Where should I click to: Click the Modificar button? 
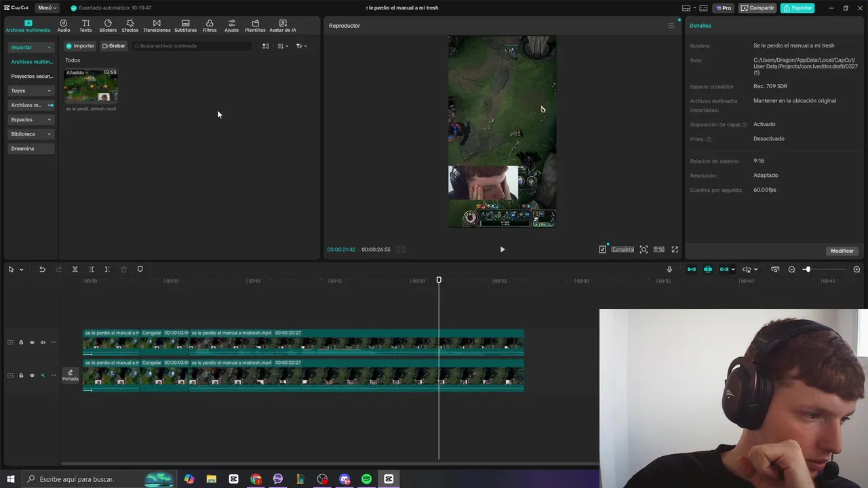click(842, 251)
